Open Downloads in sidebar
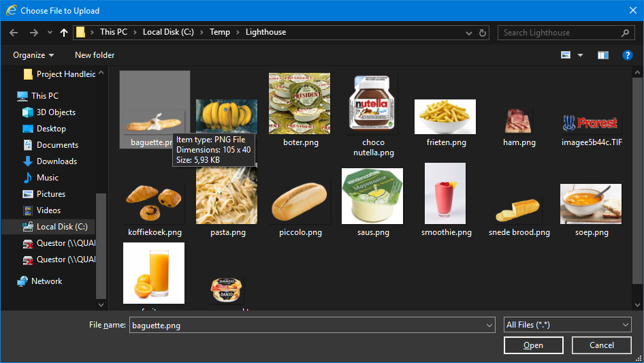The width and height of the screenshot is (644, 363). 50,161
